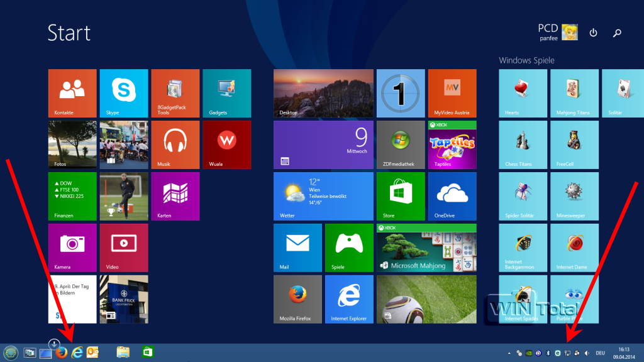The image size is (644, 362).
Task: Start the Spider Solitär tile
Action: tap(523, 196)
